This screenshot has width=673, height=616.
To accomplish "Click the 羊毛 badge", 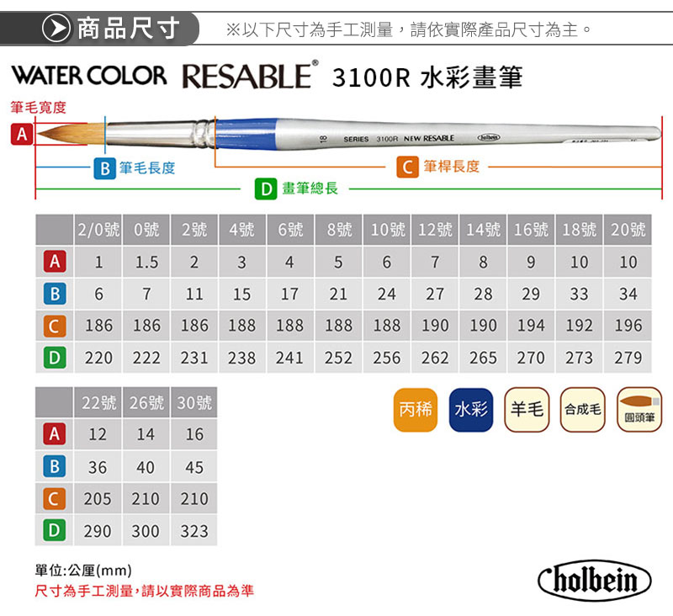I will (x=527, y=410).
